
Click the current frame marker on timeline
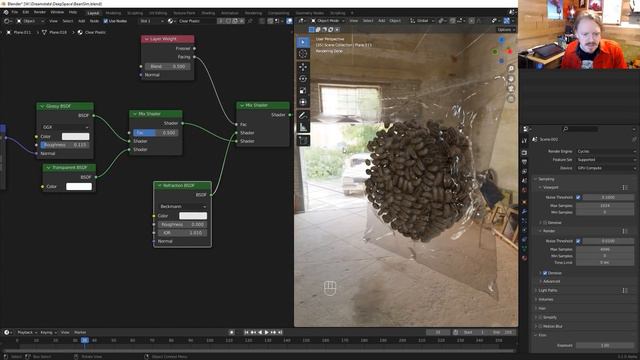pyautogui.click(x=84, y=340)
